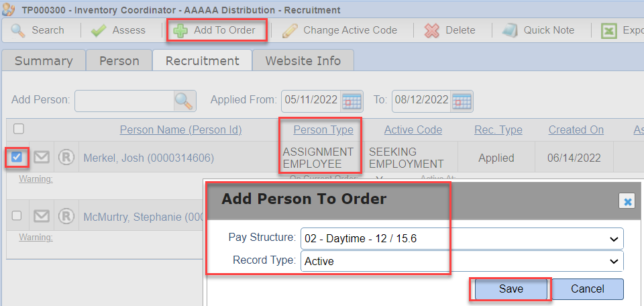The image size is (644, 306).
Task: Click Search in the toolbar
Action: [48, 30]
